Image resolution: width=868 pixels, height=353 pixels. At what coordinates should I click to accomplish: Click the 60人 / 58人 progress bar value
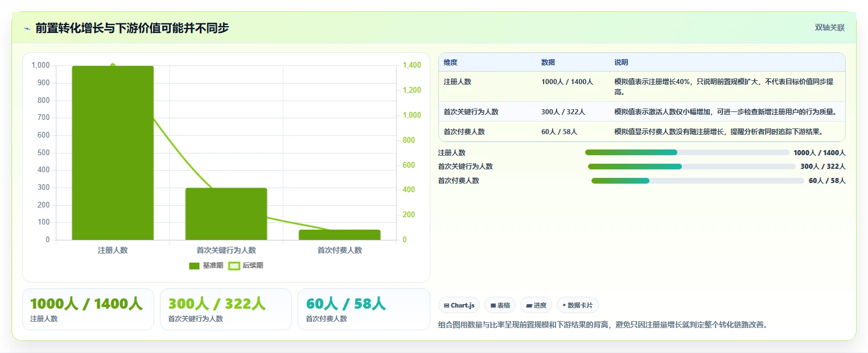(x=827, y=181)
